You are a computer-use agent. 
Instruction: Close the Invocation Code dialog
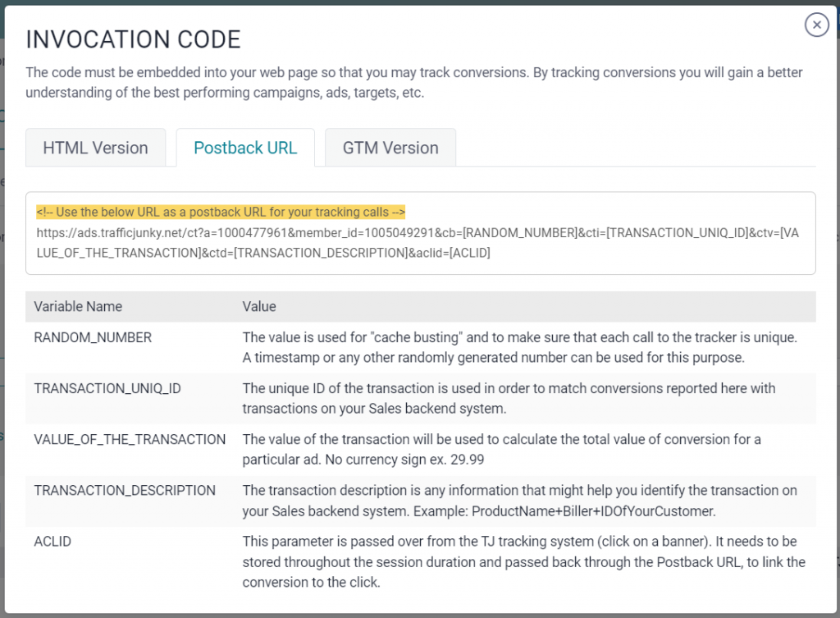point(816,25)
